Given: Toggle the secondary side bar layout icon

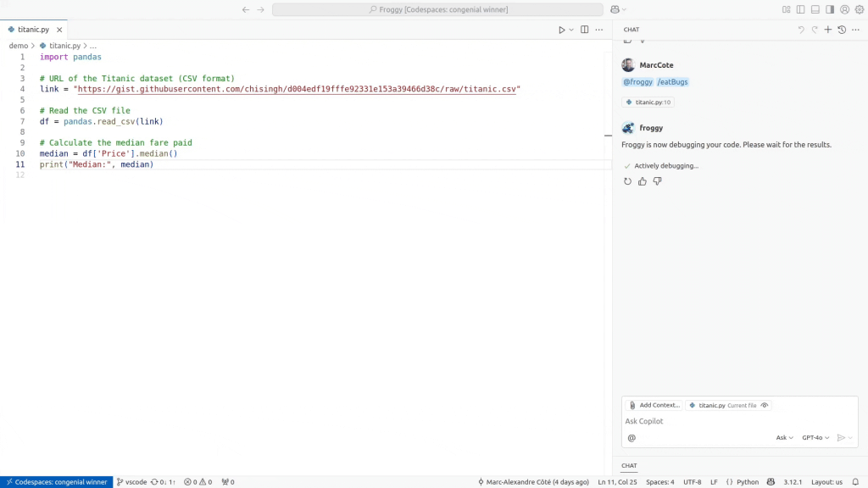Looking at the screenshot, I should [x=830, y=9].
